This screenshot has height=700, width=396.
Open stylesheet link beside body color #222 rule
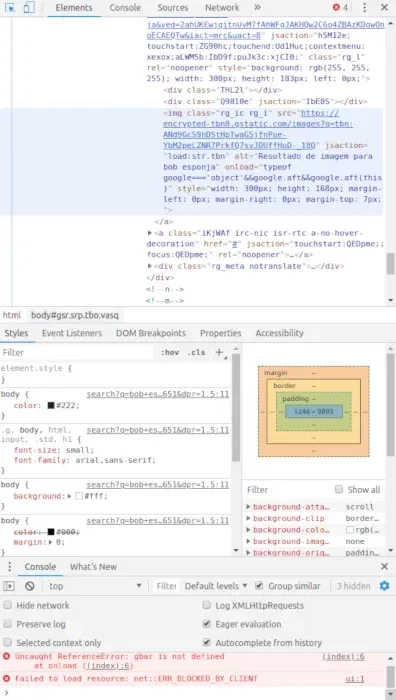[x=158, y=394]
